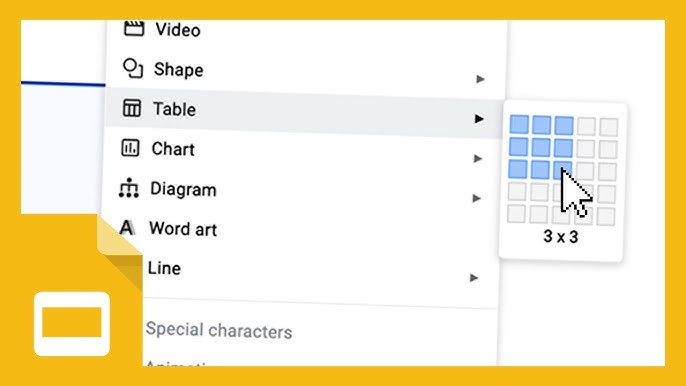Select the top-left cell of table grid
This screenshot has width=686, height=386.
pos(519,124)
